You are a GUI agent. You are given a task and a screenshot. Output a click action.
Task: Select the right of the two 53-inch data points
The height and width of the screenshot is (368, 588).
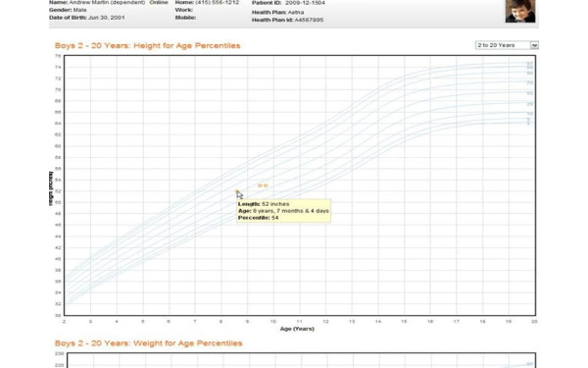pyautogui.click(x=266, y=185)
